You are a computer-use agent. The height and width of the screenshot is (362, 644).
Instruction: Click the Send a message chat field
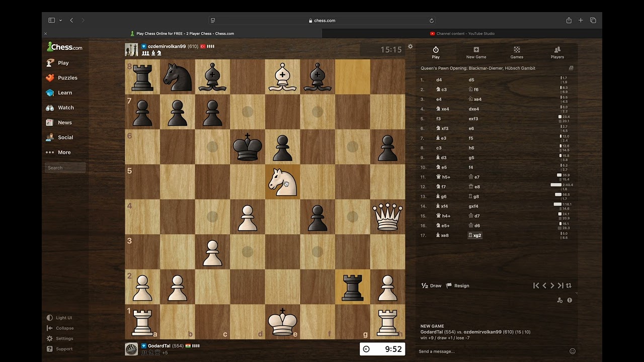(x=492, y=351)
